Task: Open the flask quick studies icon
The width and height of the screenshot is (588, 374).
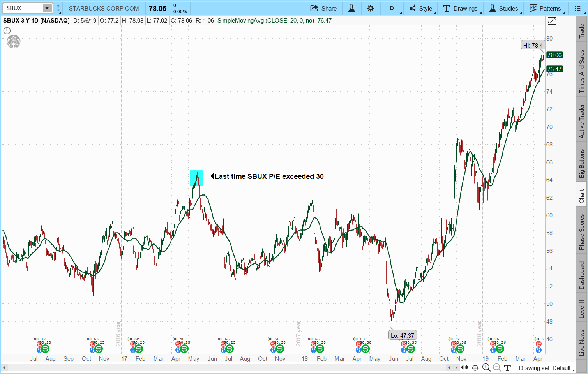Action: coord(351,8)
